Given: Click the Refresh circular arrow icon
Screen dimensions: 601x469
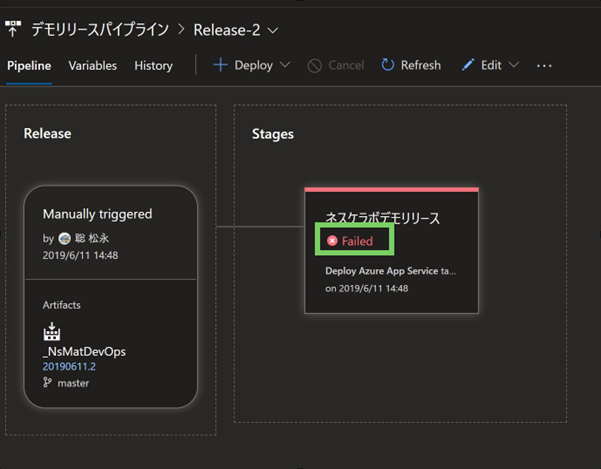Looking at the screenshot, I should coord(388,65).
